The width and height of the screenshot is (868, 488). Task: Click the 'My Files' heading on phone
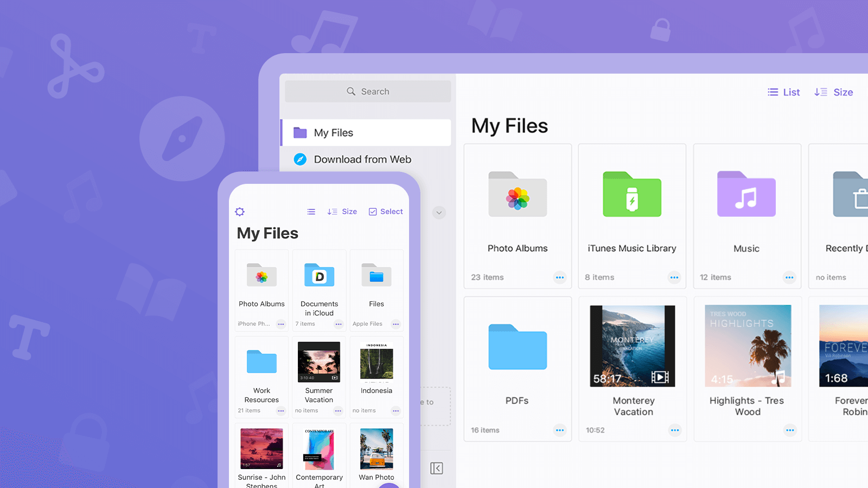pos(267,233)
